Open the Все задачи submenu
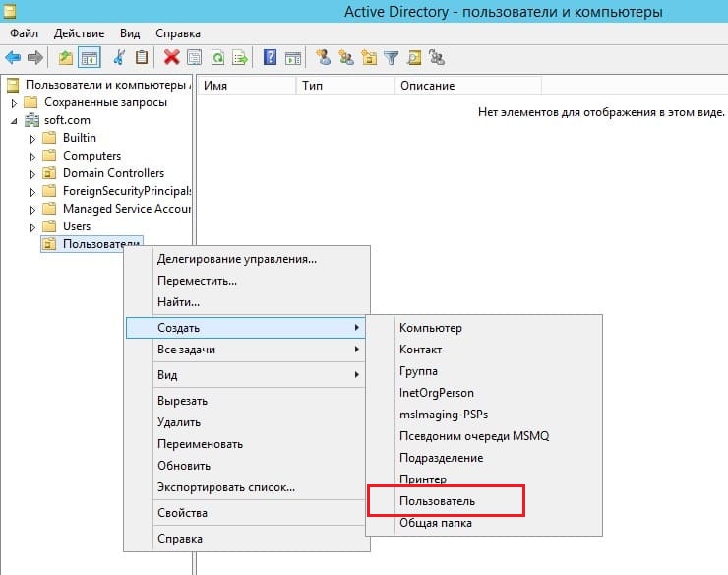This screenshot has width=728, height=575. pyautogui.click(x=245, y=350)
